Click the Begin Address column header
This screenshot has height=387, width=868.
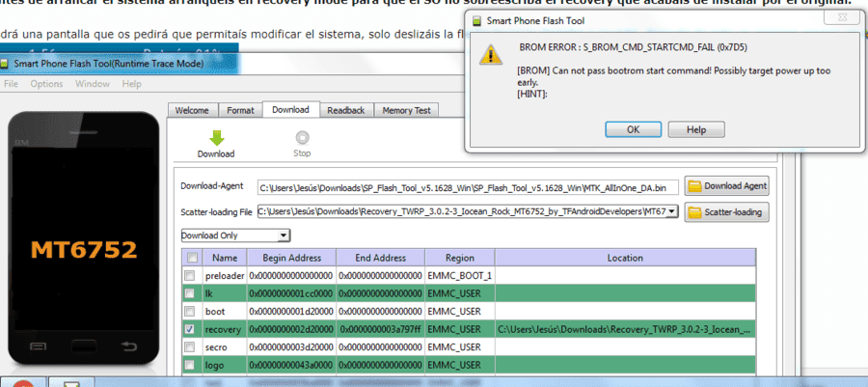pos(291,258)
